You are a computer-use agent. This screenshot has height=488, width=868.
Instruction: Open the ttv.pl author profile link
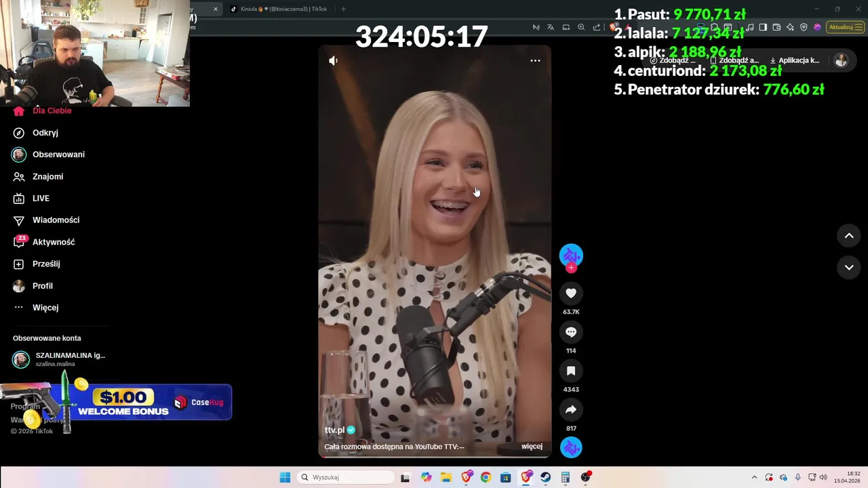(334, 430)
